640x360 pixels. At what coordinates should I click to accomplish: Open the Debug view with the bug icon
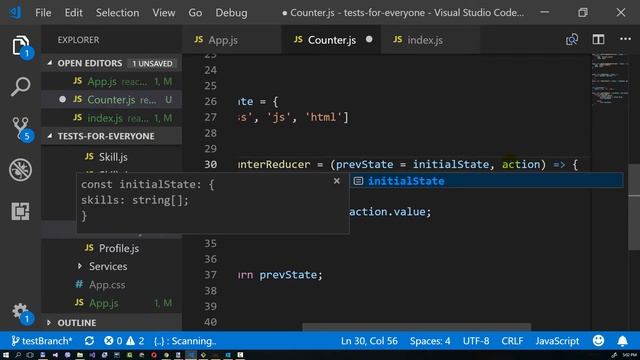pyautogui.click(x=20, y=169)
